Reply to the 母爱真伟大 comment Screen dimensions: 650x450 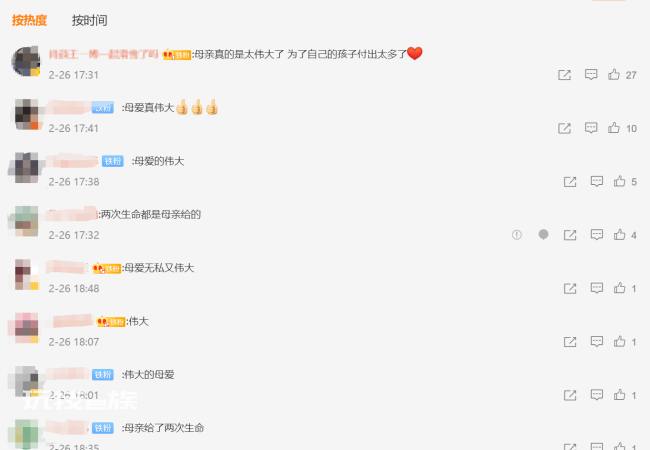(x=591, y=128)
